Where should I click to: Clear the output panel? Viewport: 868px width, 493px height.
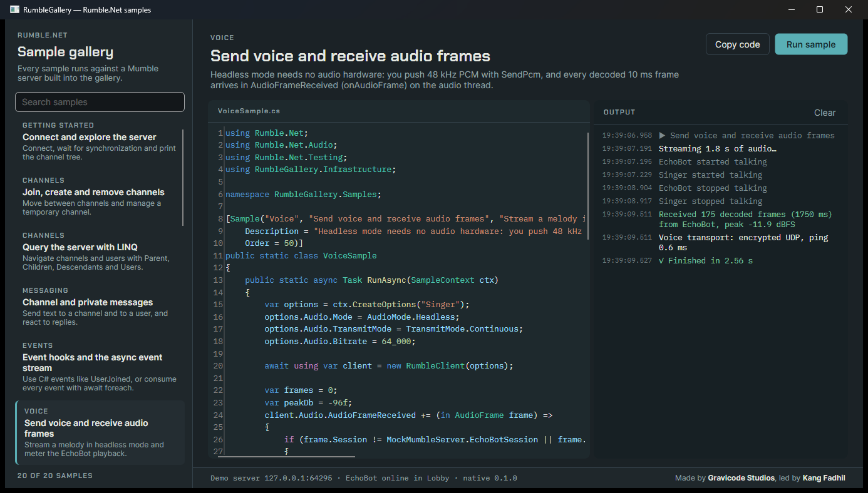coord(825,113)
